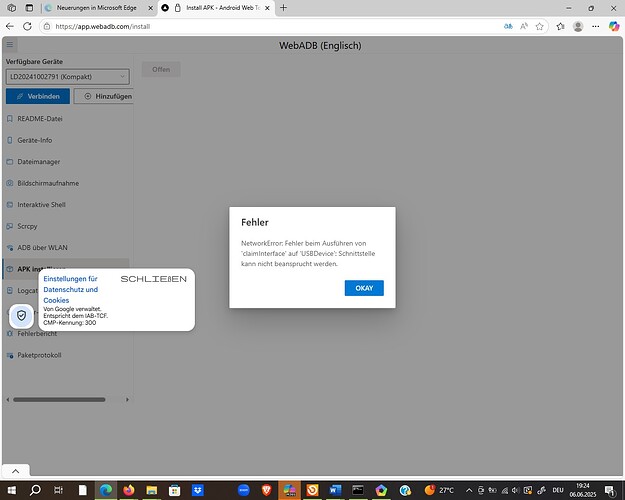The image size is (625, 500).
Task: Open the device dropdown LD20241002791 (Kompakt)
Action: pos(67,77)
